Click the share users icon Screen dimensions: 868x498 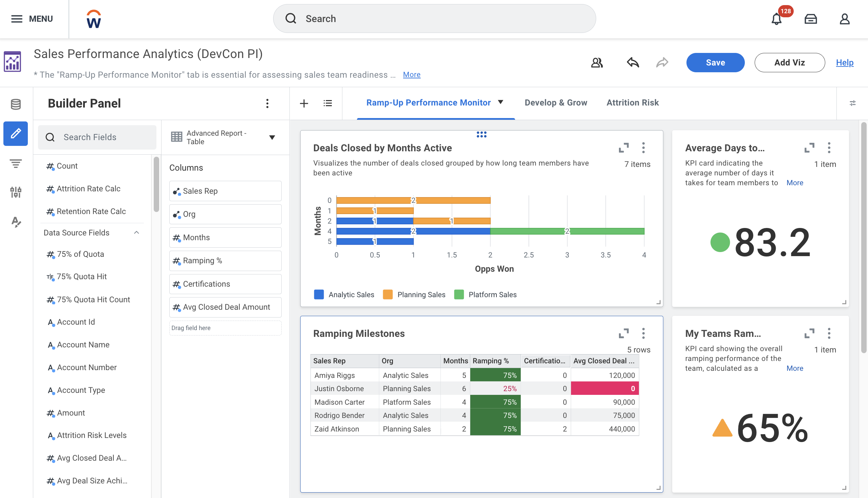coord(597,63)
